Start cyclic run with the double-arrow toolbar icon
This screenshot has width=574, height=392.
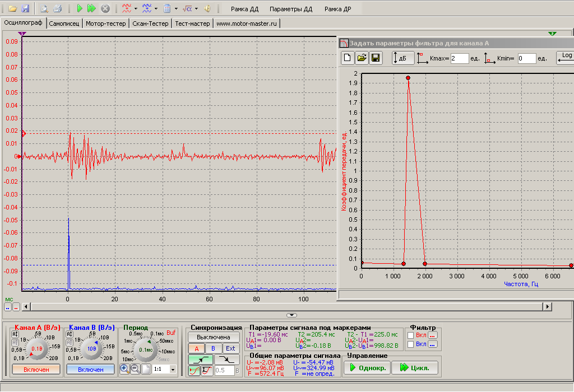91,8
